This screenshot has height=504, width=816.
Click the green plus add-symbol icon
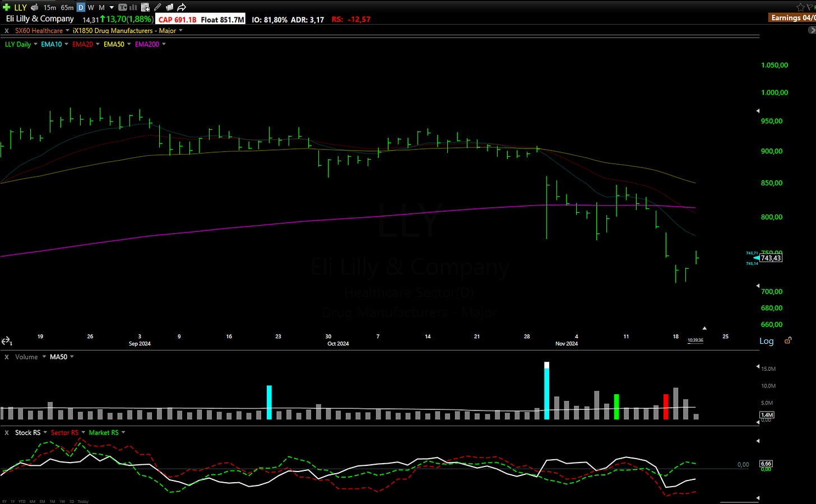tap(7, 7)
